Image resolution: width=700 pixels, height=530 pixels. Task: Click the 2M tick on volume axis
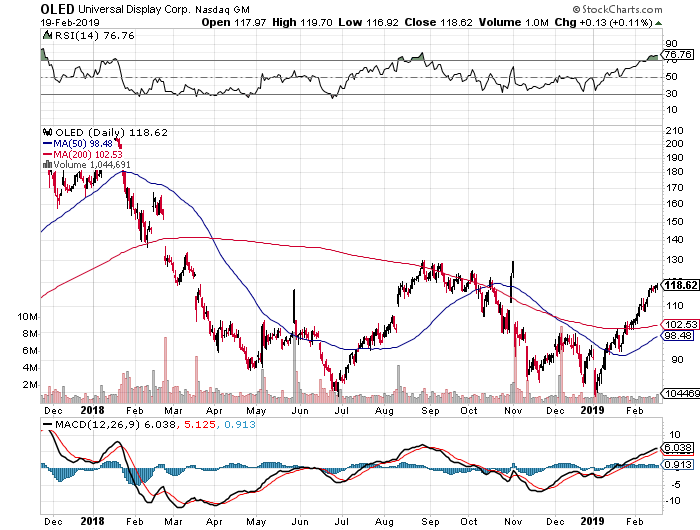click(x=30, y=384)
